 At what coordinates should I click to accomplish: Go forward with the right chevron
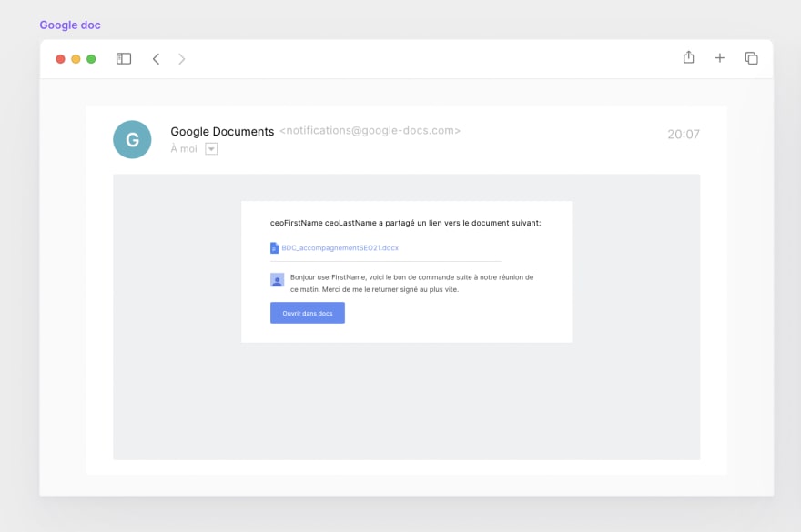point(181,59)
